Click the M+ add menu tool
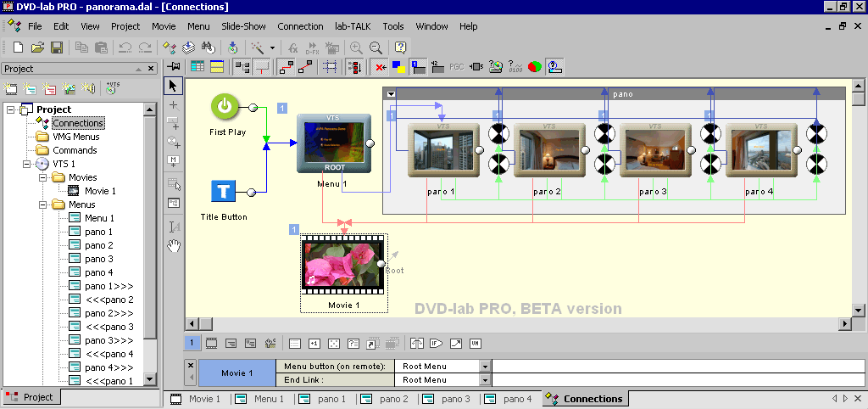The width and height of the screenshot is (868, 409). [x=174, y=160]
